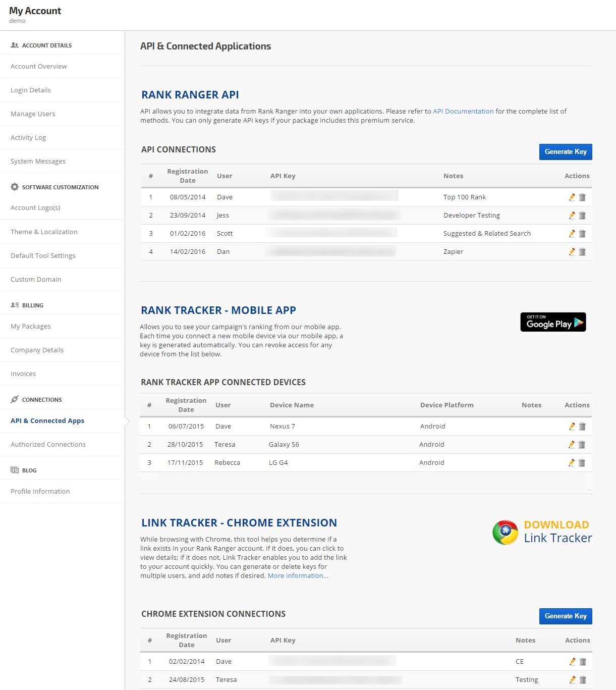616x690 pixels.
Task: Go to Theme & Localization
Action: click(x=44, y=232)
